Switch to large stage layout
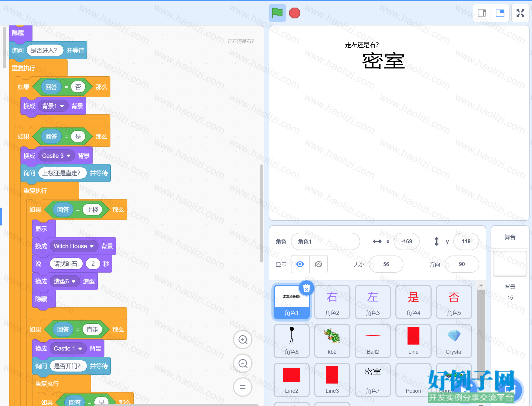Screen dimensions: 532x406 pos(500,13)
